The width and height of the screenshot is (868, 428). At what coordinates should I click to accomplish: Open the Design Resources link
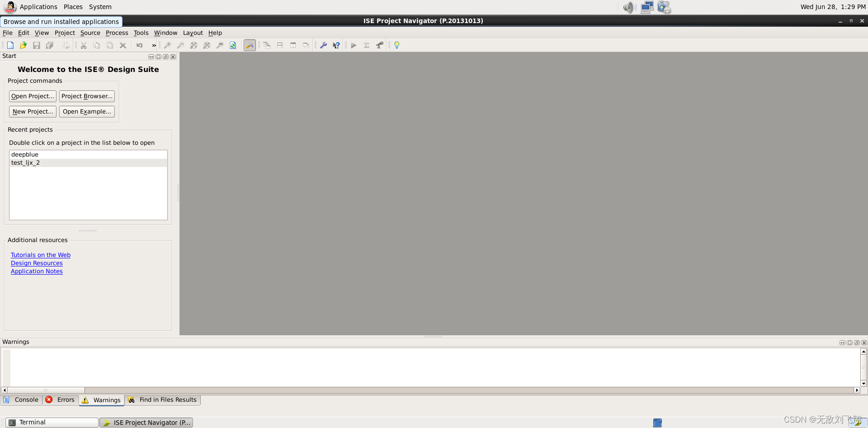[x=37, y=263]
